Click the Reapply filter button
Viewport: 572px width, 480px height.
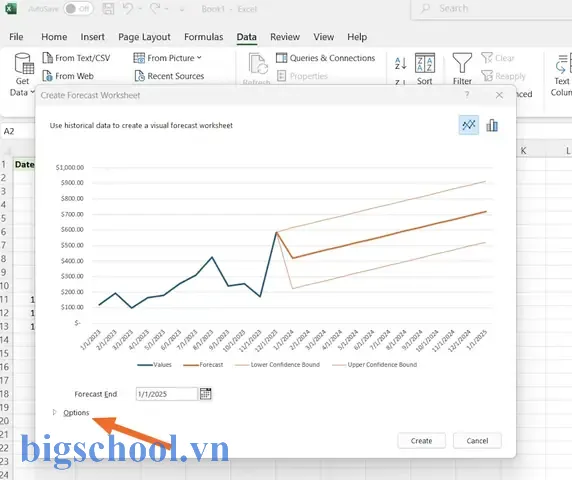pyautogui.click(x=503, y=76)
